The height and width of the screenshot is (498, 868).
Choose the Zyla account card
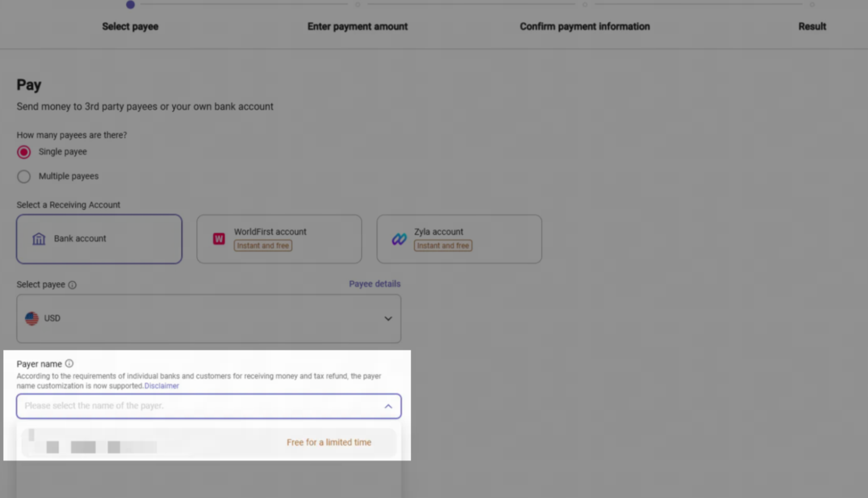(459, 239)
